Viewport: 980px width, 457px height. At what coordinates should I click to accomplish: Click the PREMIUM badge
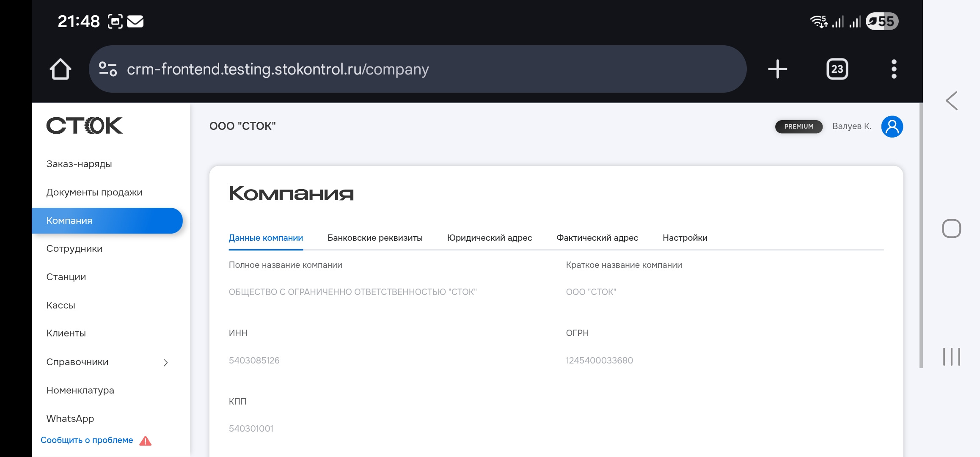point(798,127)
